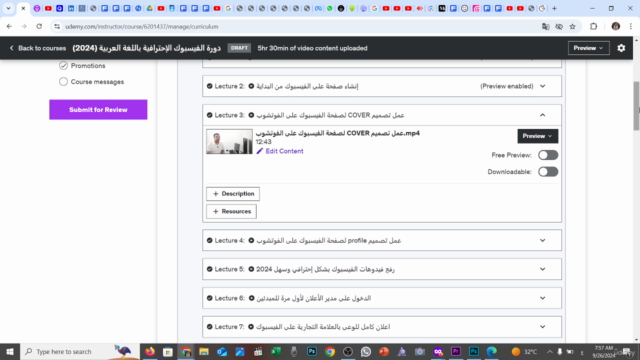Go back in browser history
Viewport: 640px width, 360px height.
click(9, 27)
